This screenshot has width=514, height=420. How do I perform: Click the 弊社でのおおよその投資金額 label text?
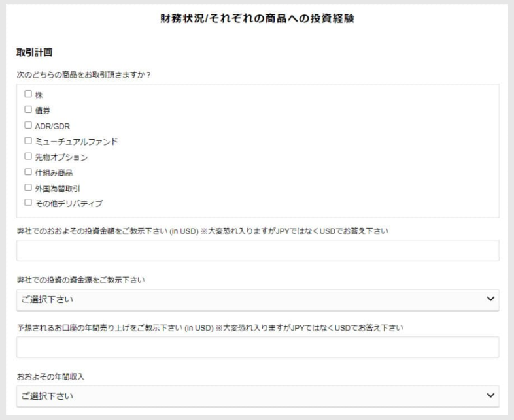(x=203, y=231)
